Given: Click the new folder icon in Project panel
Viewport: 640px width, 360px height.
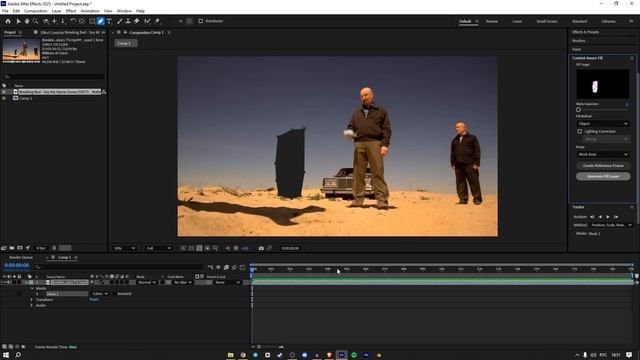Looking at the screenshot, I should (x=12, y=248).
